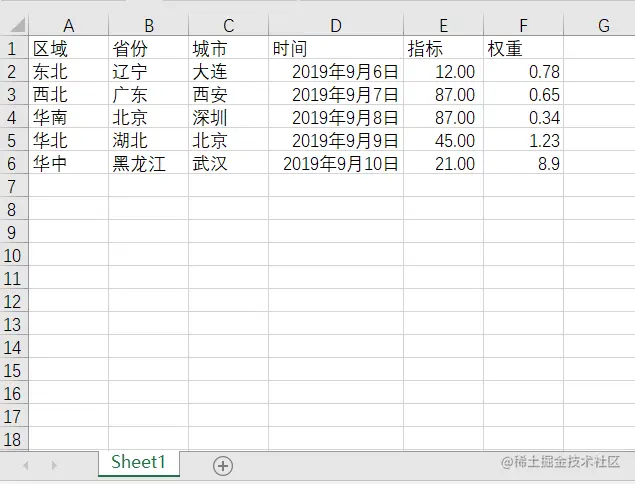Select the cell with value 0.78
This screenshot has height=484, width=635.
click(523, 72)
